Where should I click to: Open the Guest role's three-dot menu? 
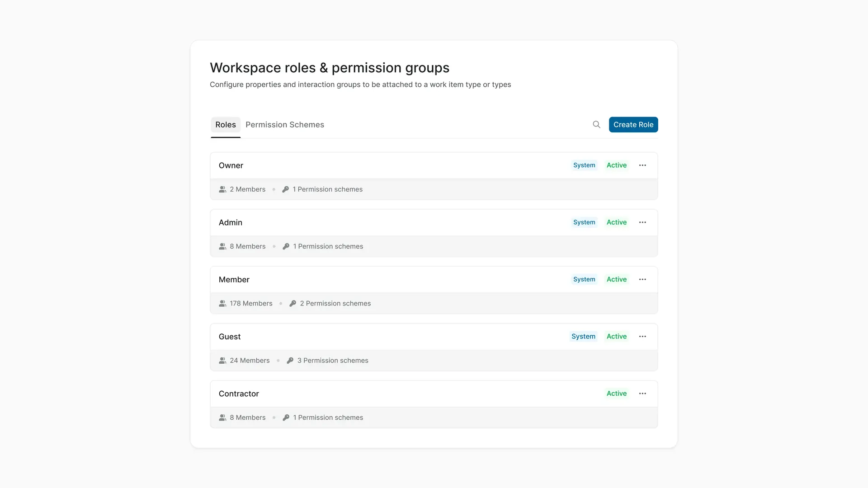642,337
